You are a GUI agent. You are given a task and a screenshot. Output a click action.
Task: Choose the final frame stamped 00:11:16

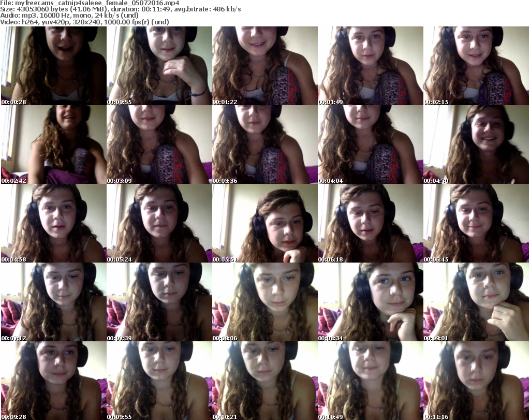click(476, 381)
